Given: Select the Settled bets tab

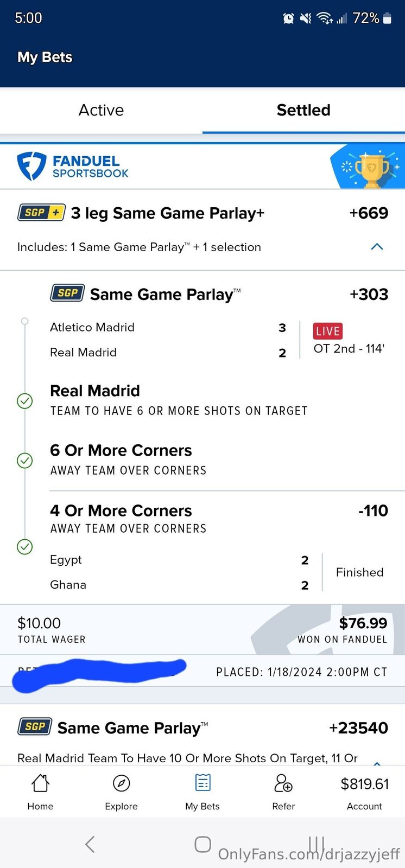Looking at the screenshot, I should click(303, 110).
